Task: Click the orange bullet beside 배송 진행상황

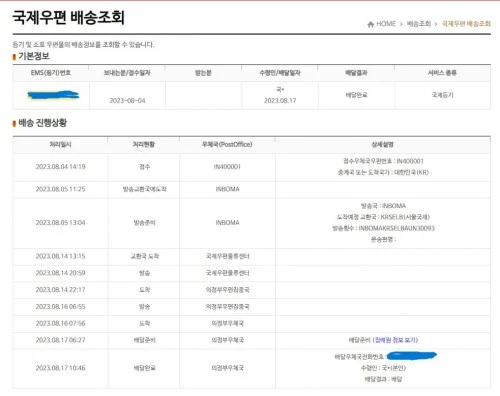Action: (x=14, y=124)
